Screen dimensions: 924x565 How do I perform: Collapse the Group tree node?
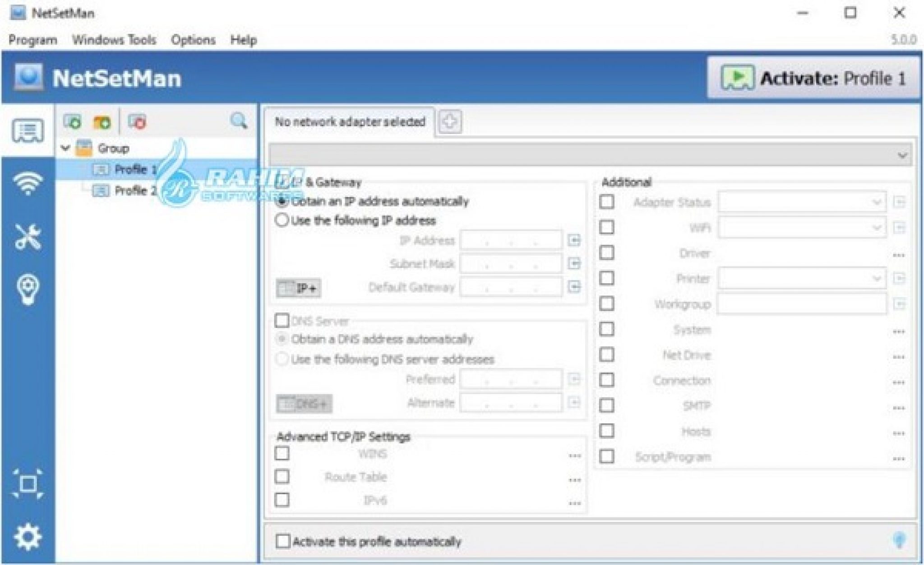(x=66, y=148)
